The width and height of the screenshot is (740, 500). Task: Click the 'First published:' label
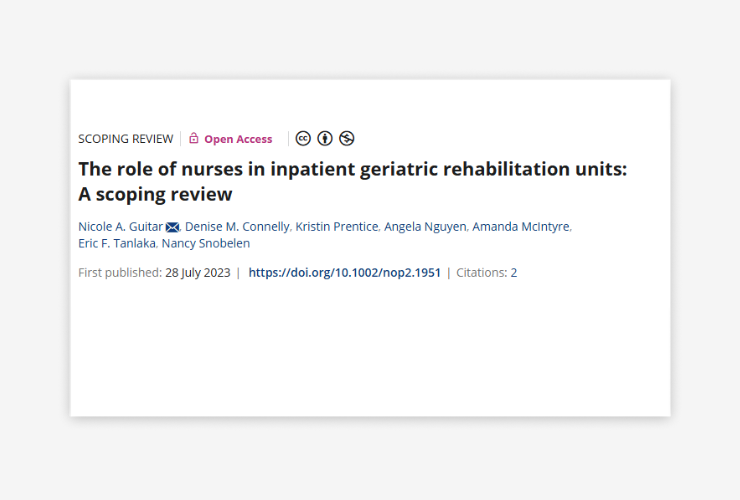[x=120, y=272]
